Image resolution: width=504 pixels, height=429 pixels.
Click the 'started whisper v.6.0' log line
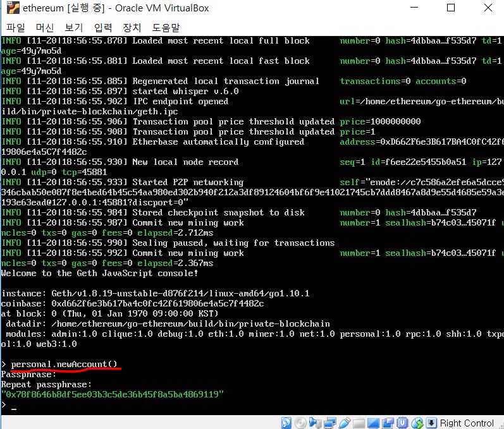(x=120, y=91)
